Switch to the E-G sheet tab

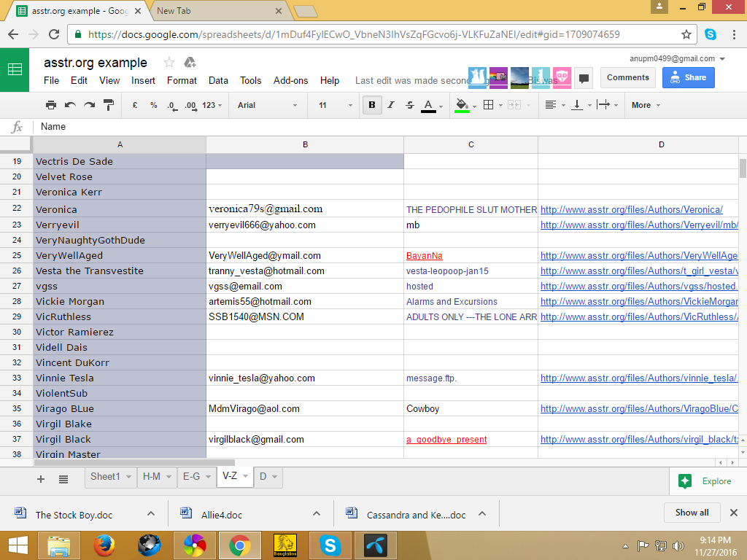coord(192,477)
